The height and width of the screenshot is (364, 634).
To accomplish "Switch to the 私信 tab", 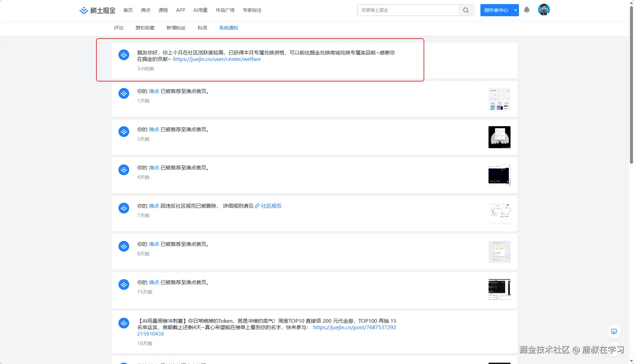I will coord(202,28).
